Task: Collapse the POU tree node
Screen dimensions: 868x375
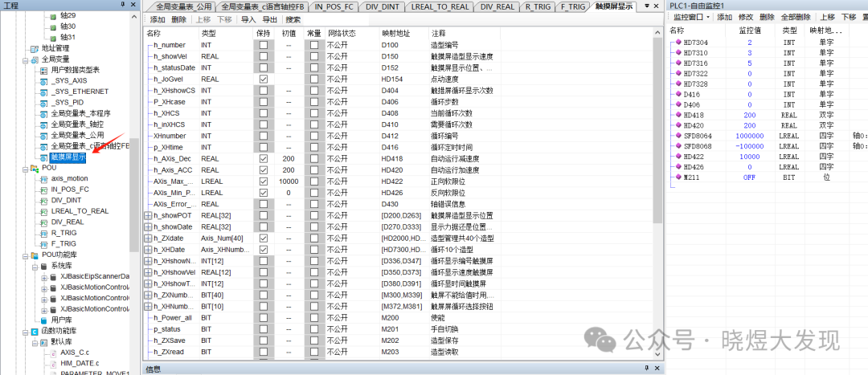Action: (x=25, y=168)
